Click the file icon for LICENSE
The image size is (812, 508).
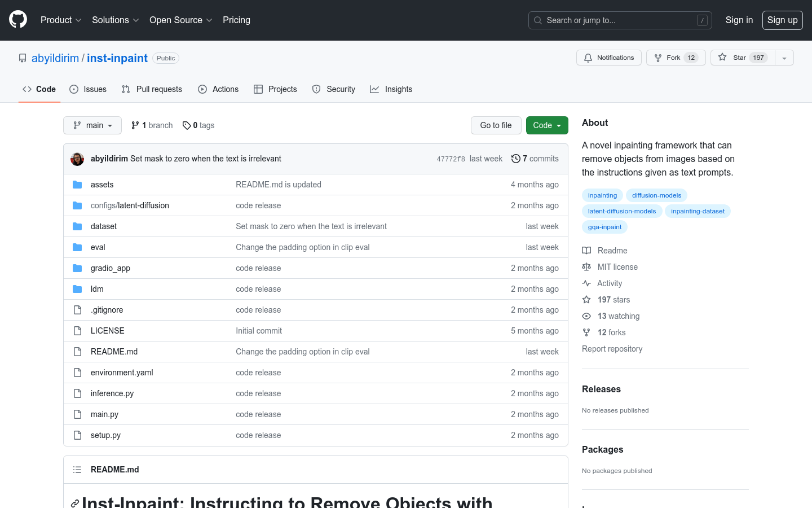click(x=77, y=331)
